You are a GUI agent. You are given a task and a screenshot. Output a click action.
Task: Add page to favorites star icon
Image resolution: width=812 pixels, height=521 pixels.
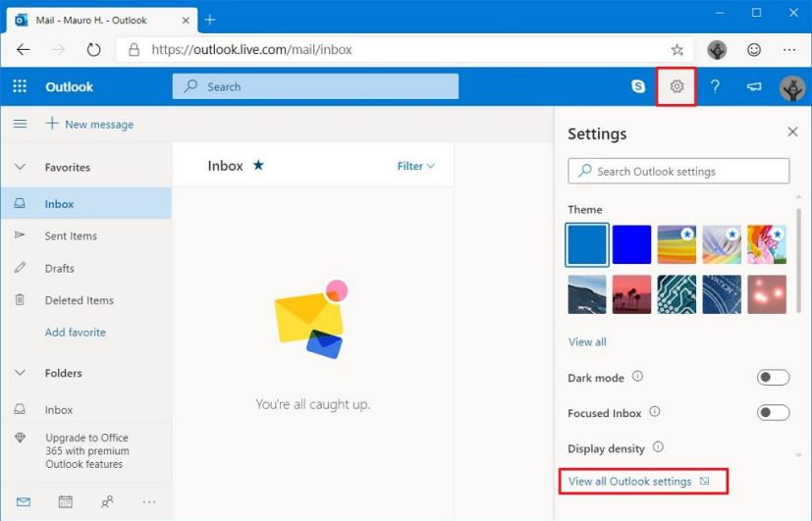(677, 50)
